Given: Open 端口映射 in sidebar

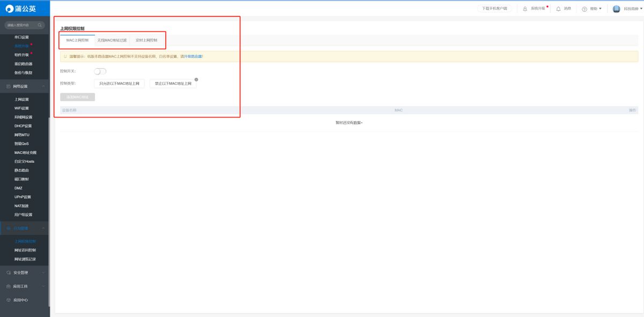Looking at the screenshot, I should 22,179.
